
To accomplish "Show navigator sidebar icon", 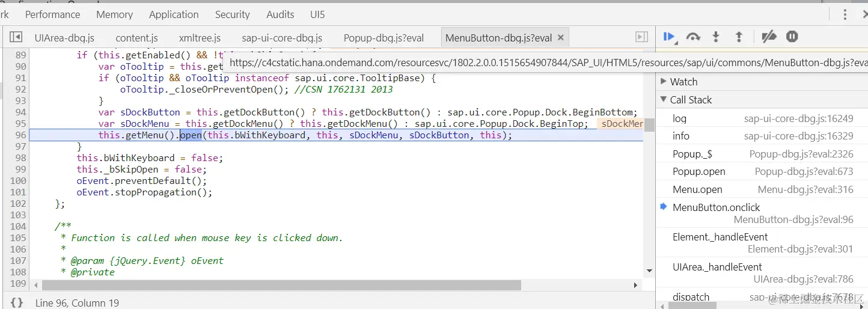I will click(16, 37).
